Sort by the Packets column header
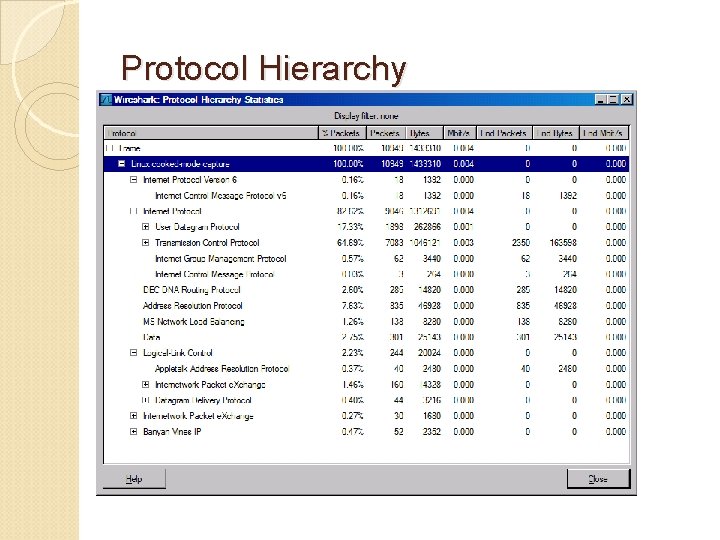The image size is (720, 540). point(386,133)
